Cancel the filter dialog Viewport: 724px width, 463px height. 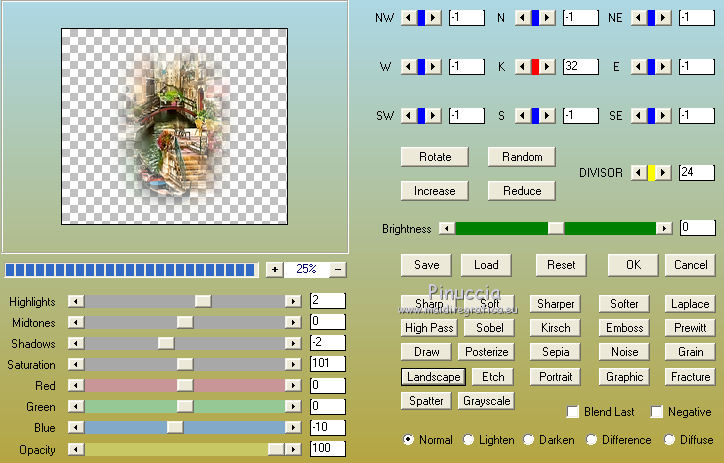coord(690,265)
